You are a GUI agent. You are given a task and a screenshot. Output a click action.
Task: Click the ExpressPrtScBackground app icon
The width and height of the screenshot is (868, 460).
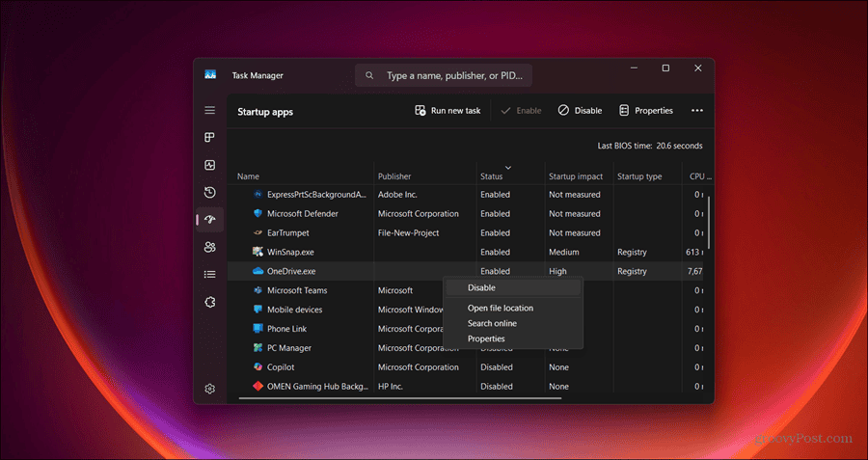[258, 194]
